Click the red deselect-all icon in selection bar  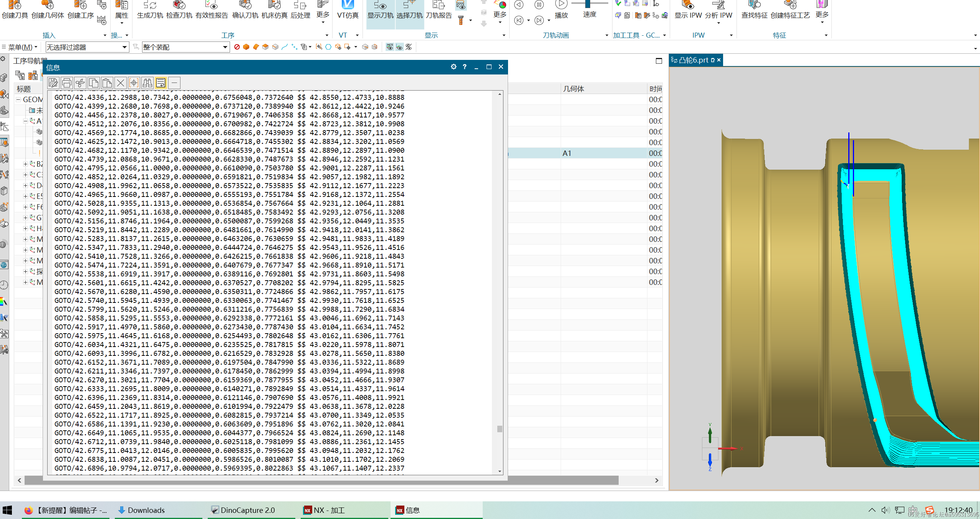tap(237, 47)
